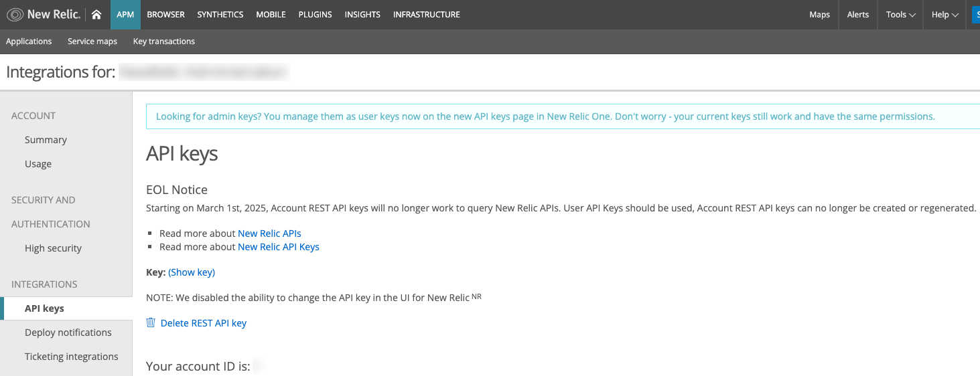Click the Alerts link in header
The width and height of the screenshot is (980, 376).
tap(857, 15)
